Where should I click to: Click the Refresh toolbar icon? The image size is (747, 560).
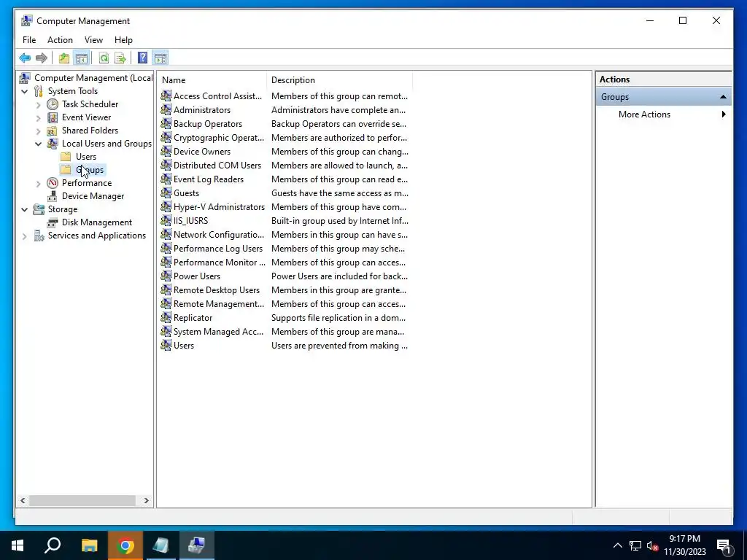click(x=104, y=58)
